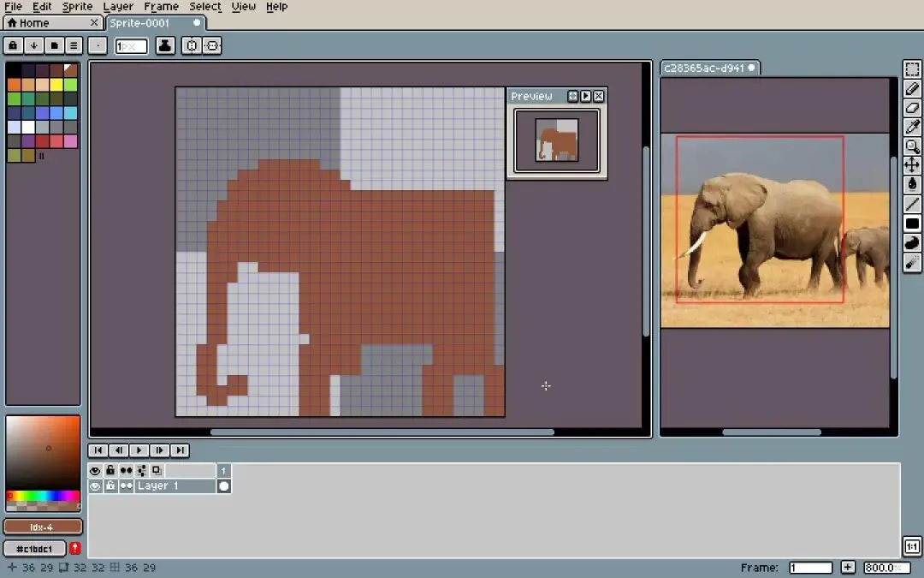The height and width of the screenshot is (578, 924).
Task: Select the Rectangular Marquee tool
Action: [x=912, y=69]
